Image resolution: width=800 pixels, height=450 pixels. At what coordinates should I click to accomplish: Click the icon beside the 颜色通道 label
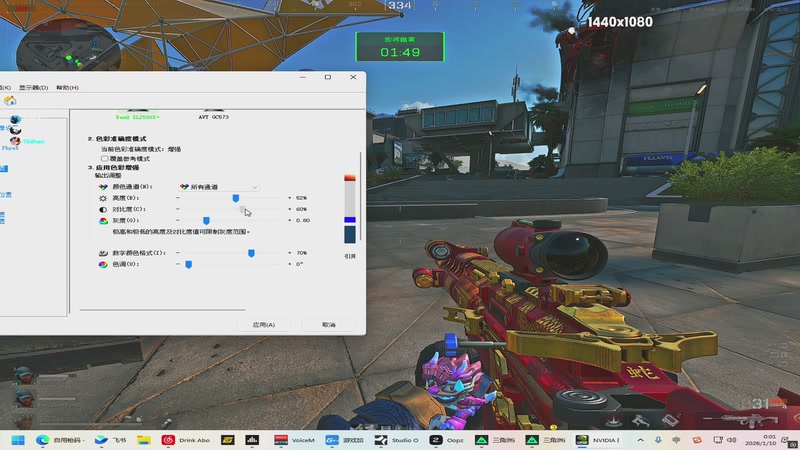103,187
